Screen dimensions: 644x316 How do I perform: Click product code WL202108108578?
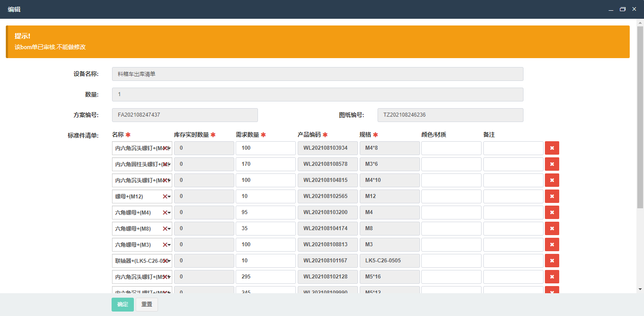pyautogui.click(x=328, y=164)
